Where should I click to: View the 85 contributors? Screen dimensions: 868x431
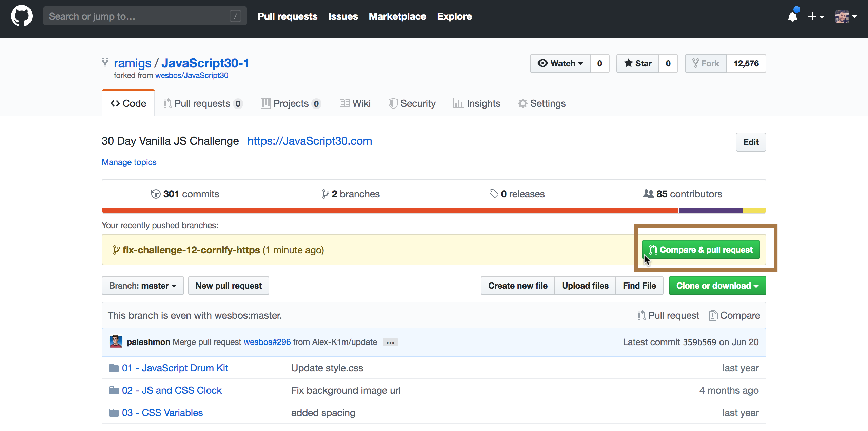point(683,194)
